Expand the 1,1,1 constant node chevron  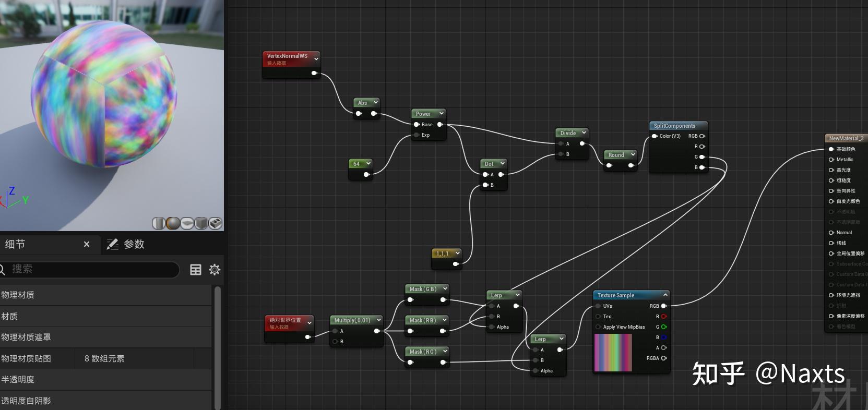tap(457, 253)
